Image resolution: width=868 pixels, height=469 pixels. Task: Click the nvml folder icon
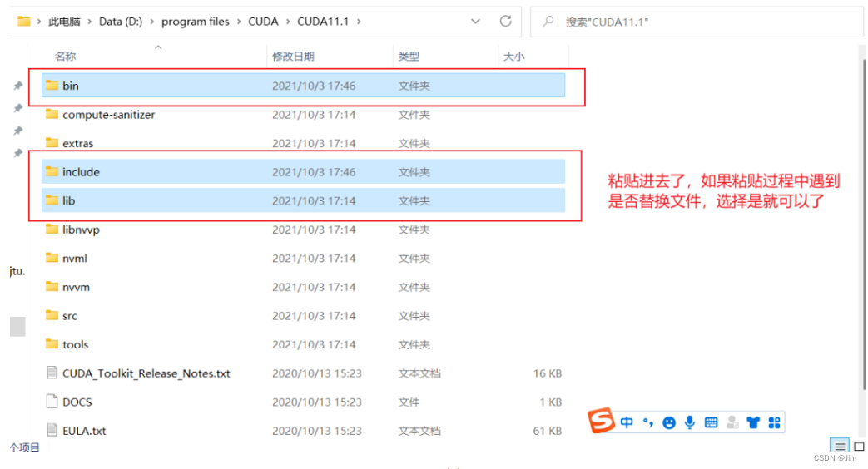(x=52, y=258)
